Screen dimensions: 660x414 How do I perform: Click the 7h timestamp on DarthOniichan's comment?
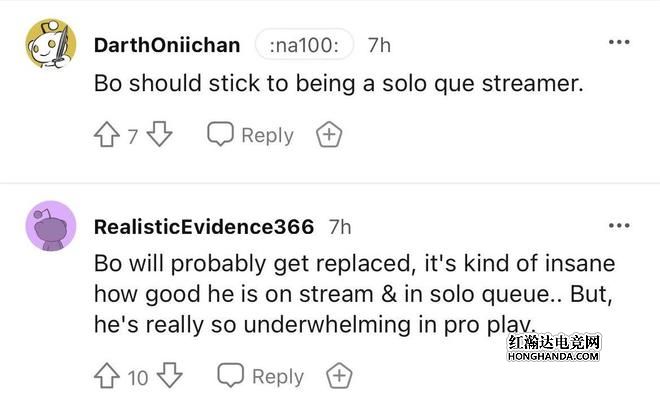379,45
